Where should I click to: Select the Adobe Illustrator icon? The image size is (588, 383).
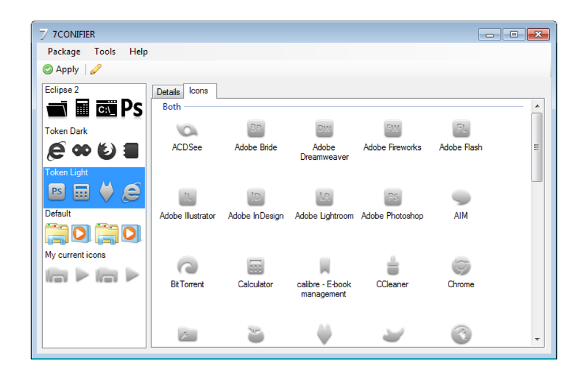(187, 197)
